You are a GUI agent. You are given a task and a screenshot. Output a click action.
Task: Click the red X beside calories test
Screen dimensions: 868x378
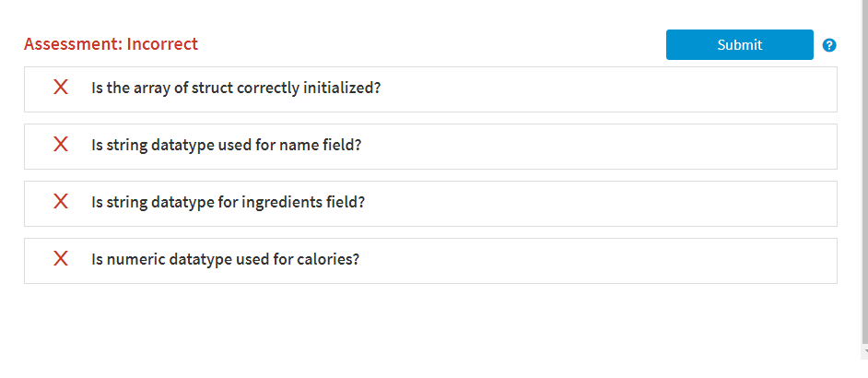pos(61,258)
